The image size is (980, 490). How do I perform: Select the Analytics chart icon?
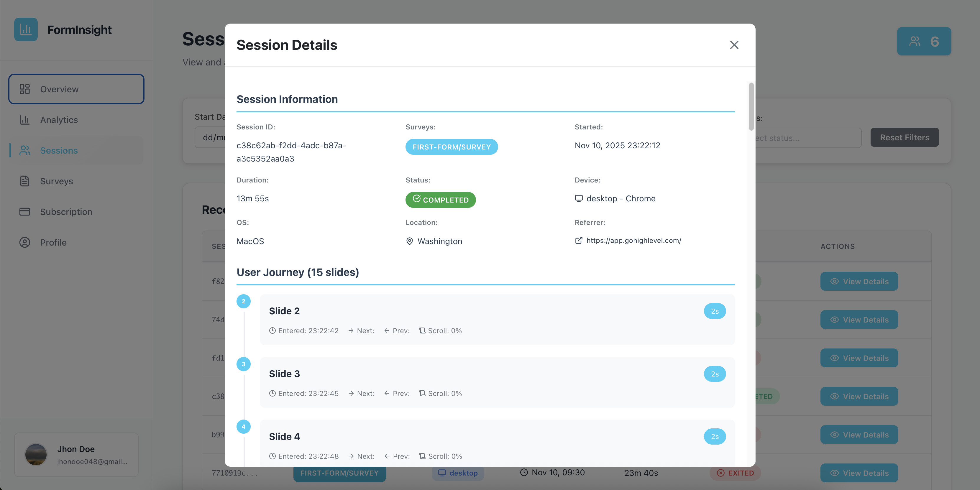[25, 119]
